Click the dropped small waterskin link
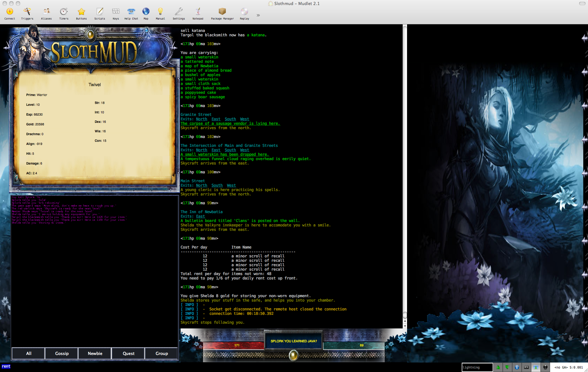 tap(225, 154)
